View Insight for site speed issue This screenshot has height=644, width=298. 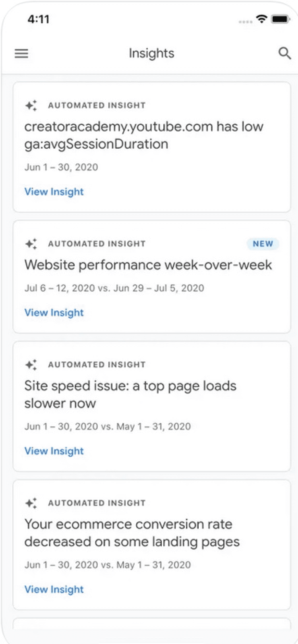[54, 451]
